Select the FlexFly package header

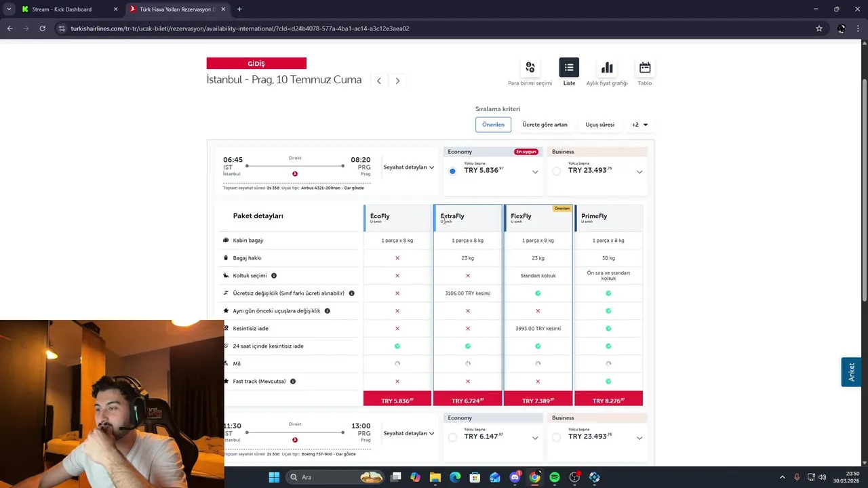[x=538, y=218]
